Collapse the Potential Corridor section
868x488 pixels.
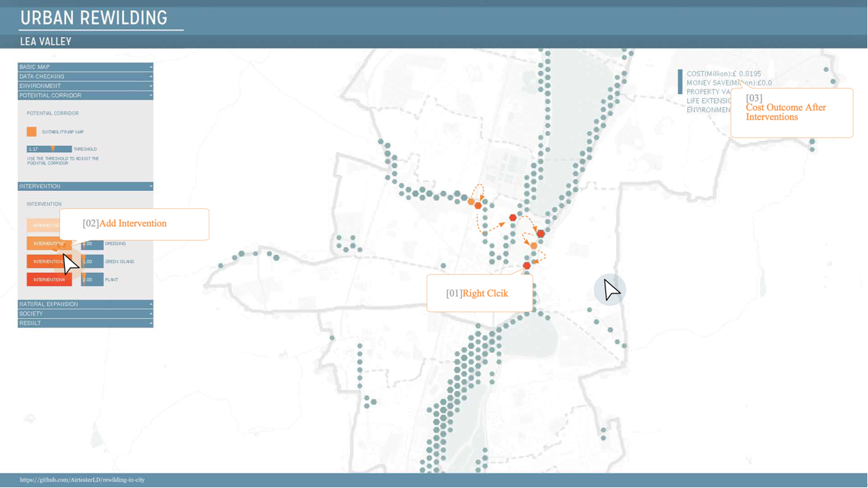[x=85, y=96]
